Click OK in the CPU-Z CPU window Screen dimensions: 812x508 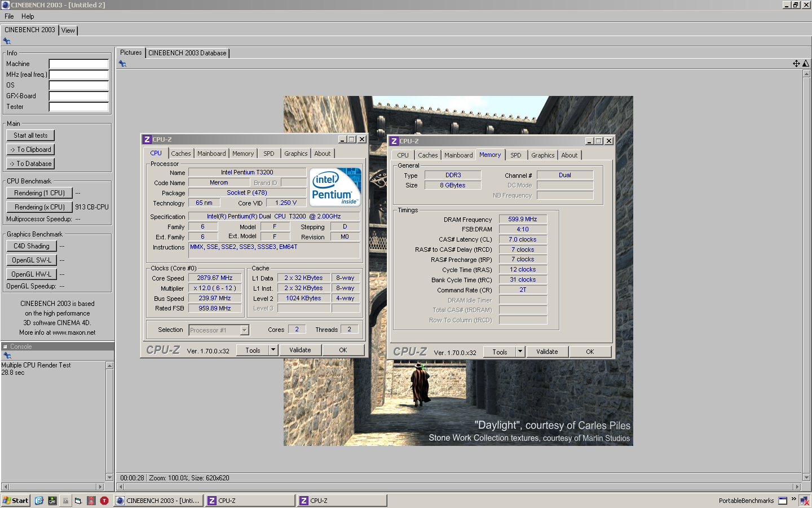tap(343, 350)
